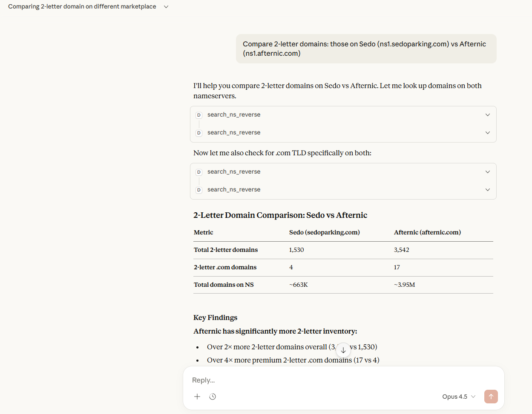Open the chat title dropdown chevron

tap(166, 7)
